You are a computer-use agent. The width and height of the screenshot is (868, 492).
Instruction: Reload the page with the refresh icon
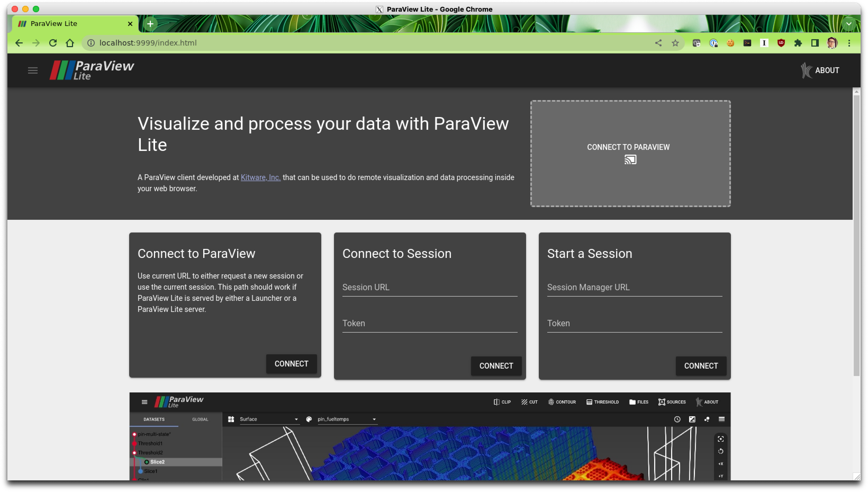pyautogui.click(x=53, y=43)
